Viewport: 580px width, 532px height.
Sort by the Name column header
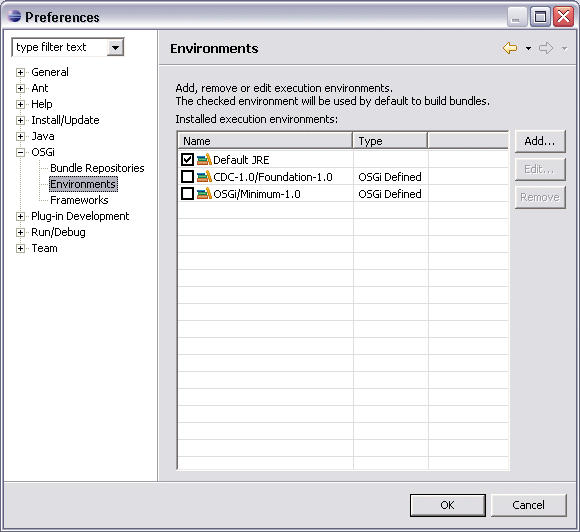tap(265, 141)
